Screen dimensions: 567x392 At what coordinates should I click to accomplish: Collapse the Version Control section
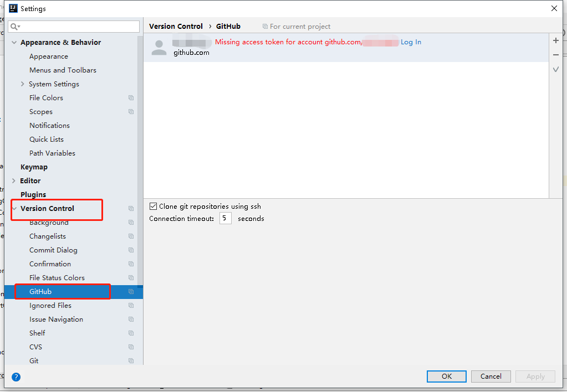14,209
